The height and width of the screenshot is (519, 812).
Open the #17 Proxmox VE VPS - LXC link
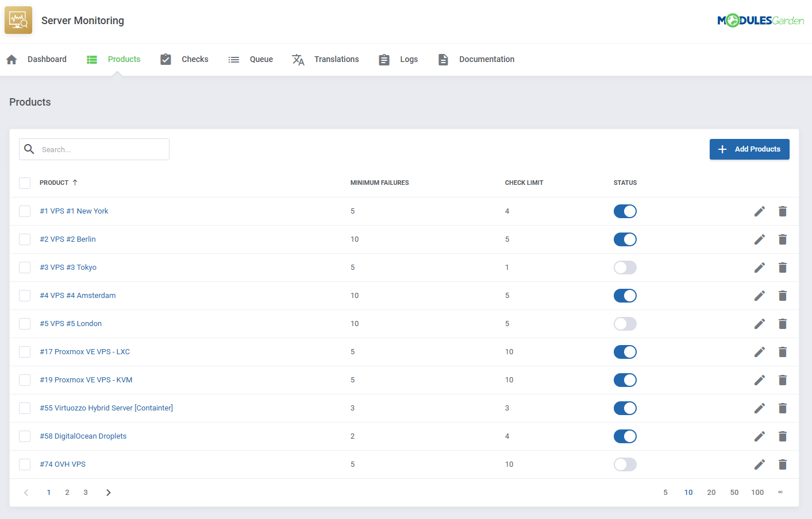[x=84, y=351]
